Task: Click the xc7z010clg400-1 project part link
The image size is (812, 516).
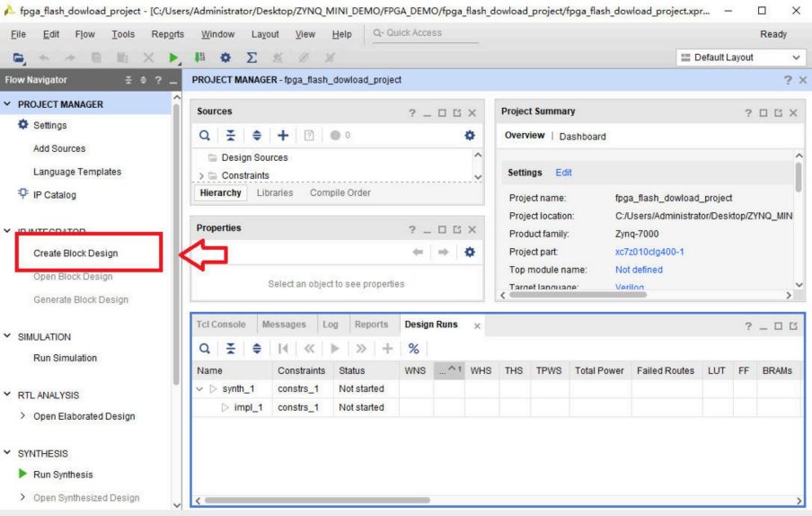Action: click(x=649, y=252)
